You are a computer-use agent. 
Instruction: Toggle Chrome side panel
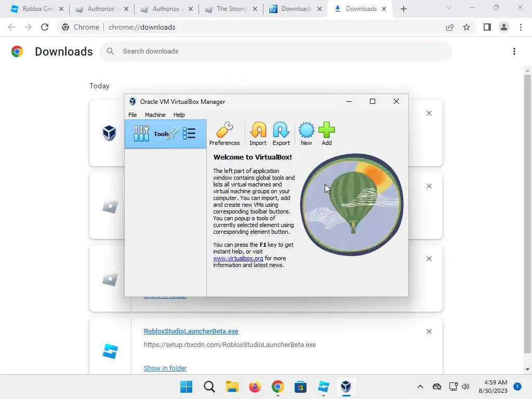487,27
